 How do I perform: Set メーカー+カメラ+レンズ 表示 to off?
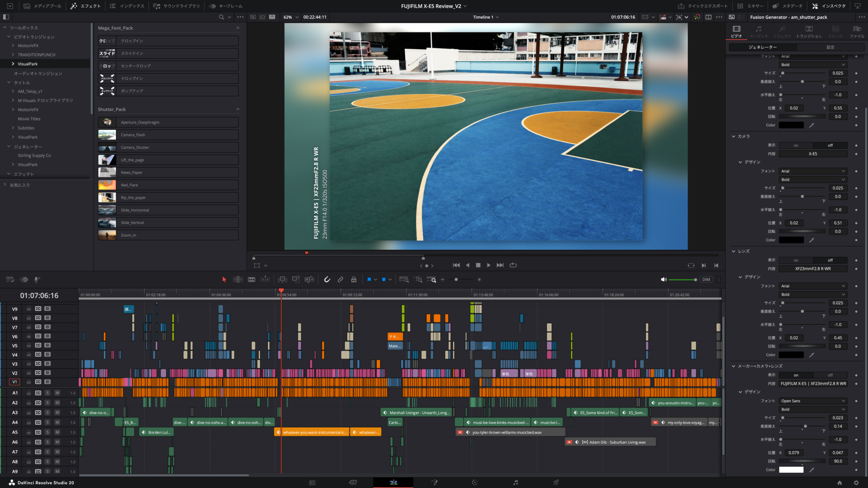(830, 375)
